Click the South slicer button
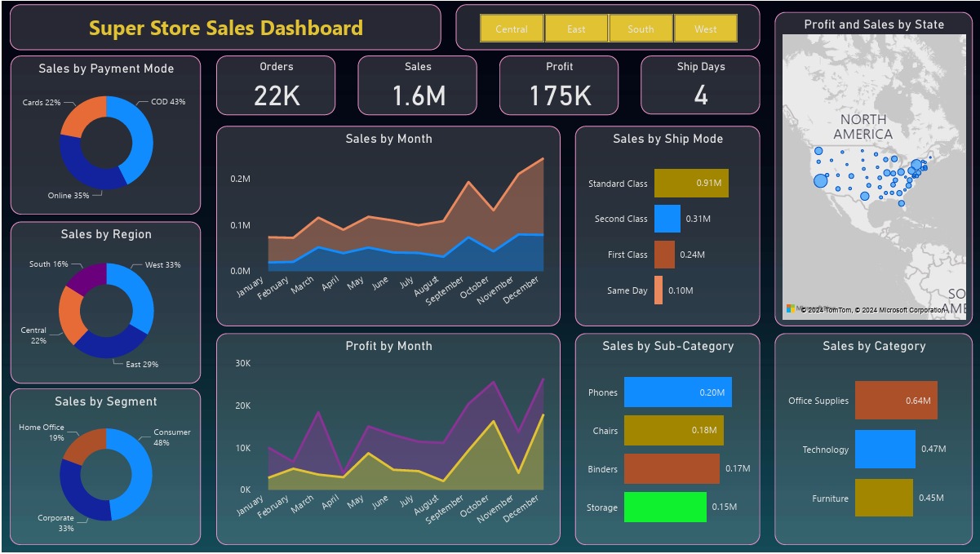Screen dimensions: 980x554 pos(641,29)
